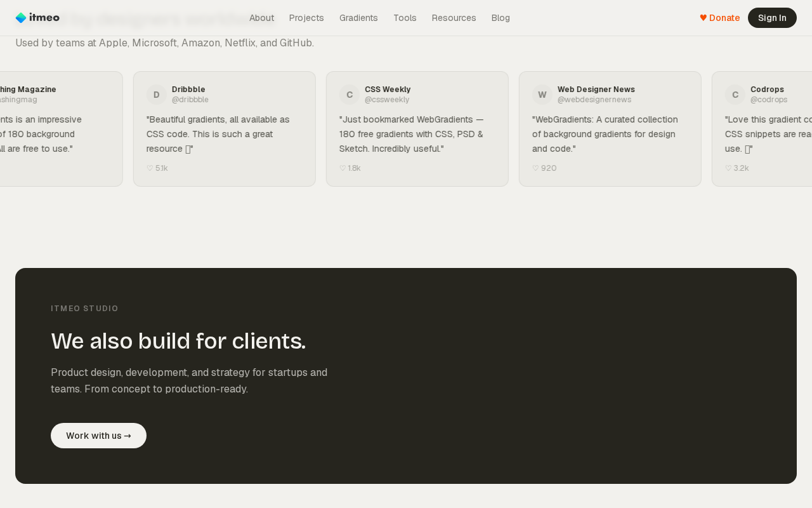
Task: Click the "We also build for clients." heading
Action: (x=178, y=341)
